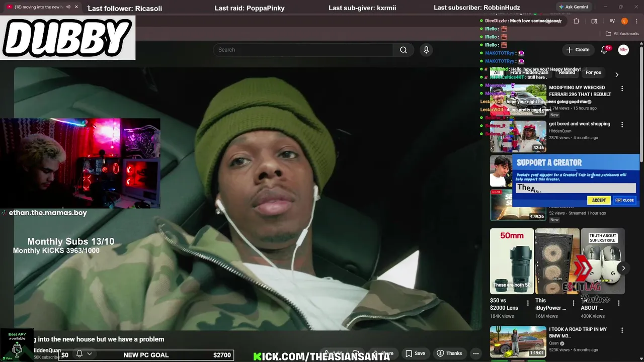This screenshot has height=362, width=644.
Task: Mute the browser tab audio icon
Action: 68,7
